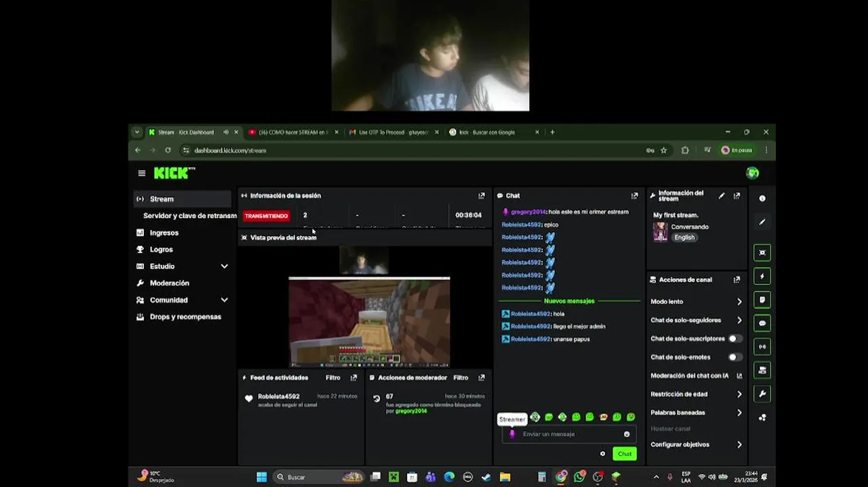Switch to the Gmail Use OTP To Proceed tab
This screenshot has width=868, height=487.
pyautogui.click(x=392, y=133)
